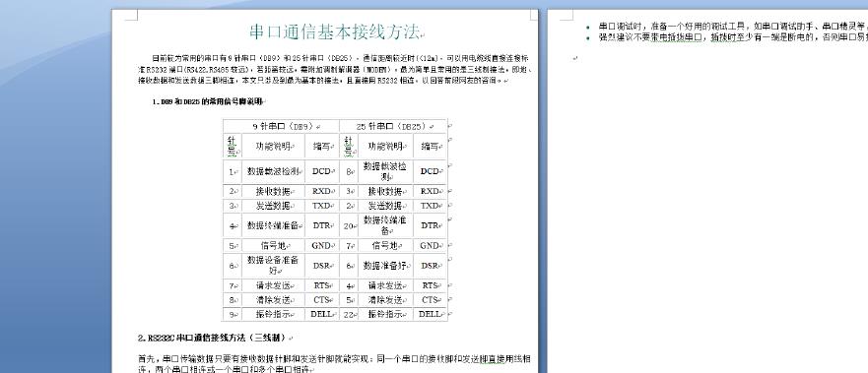Image resolution: width=868 pixels, height=373 pixels.
Task: Click the TXD cell in the DB25 column
Action: coord(430,206)
